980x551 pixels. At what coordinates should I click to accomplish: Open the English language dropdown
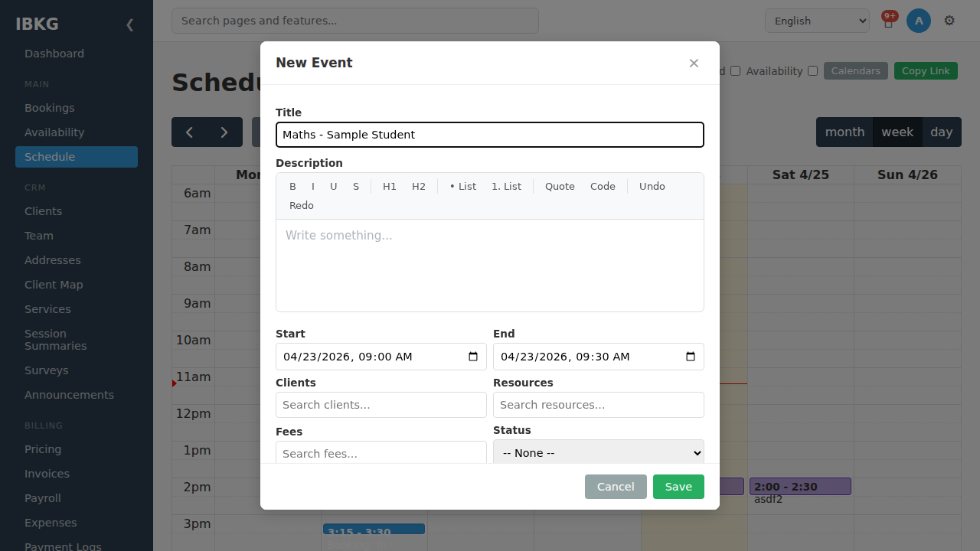(x=817, y=21)
